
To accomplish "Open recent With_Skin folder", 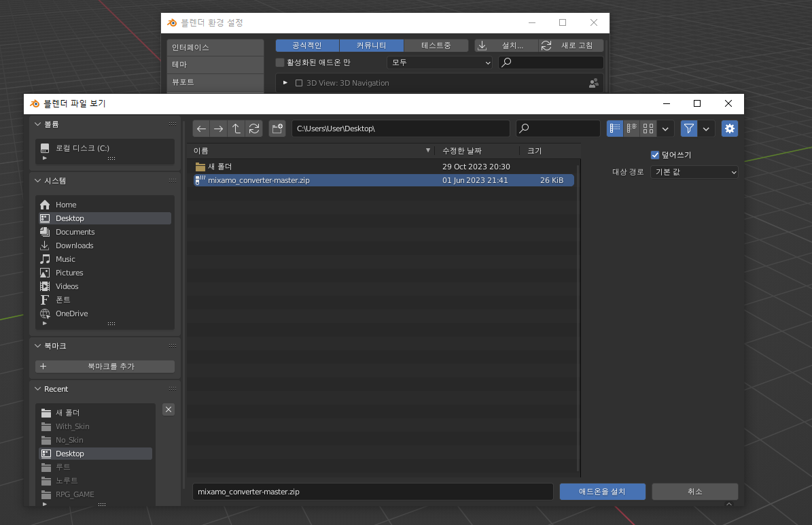I will click(95, 426).
